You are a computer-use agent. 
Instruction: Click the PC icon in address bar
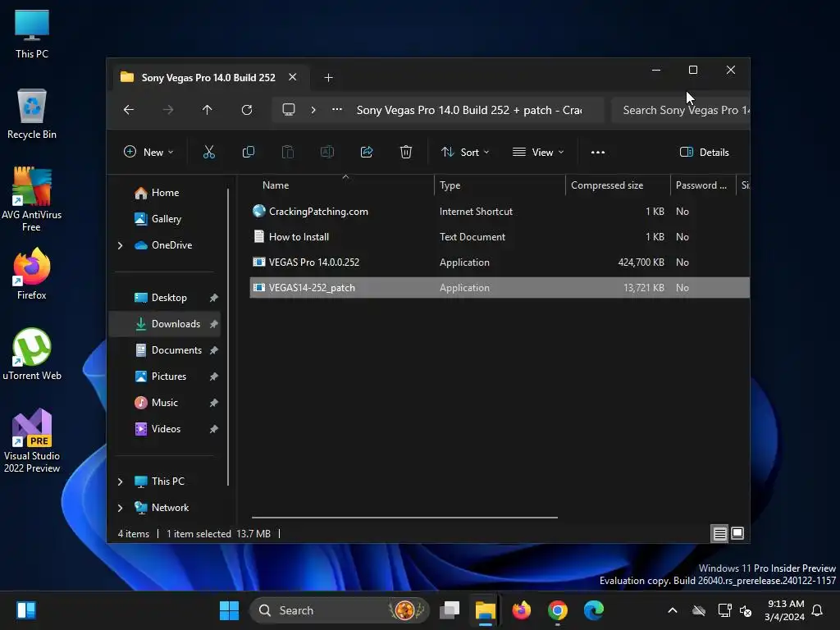289,110
